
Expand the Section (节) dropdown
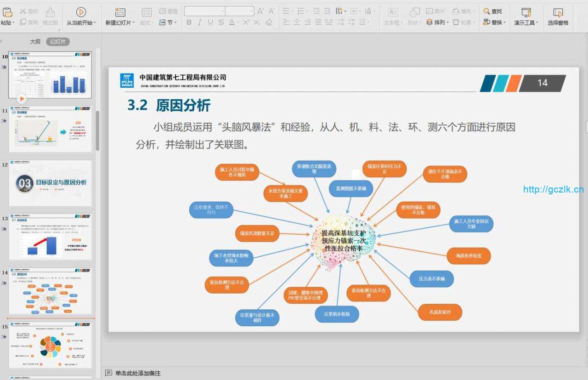[x=168, y=22]
